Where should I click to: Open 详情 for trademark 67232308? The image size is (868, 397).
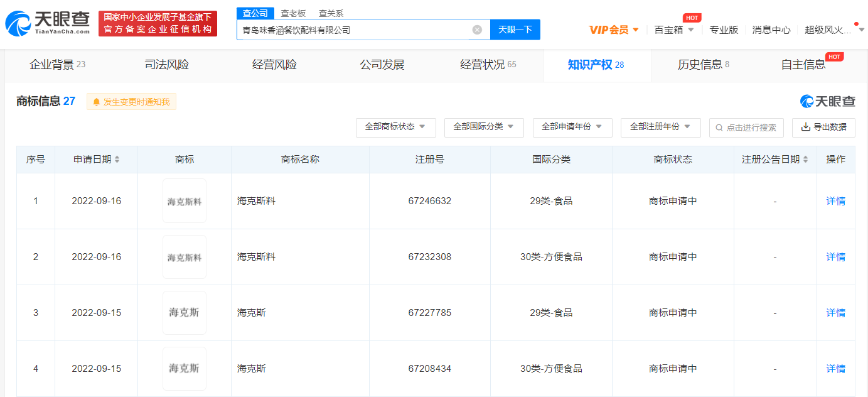coord(835,257)
